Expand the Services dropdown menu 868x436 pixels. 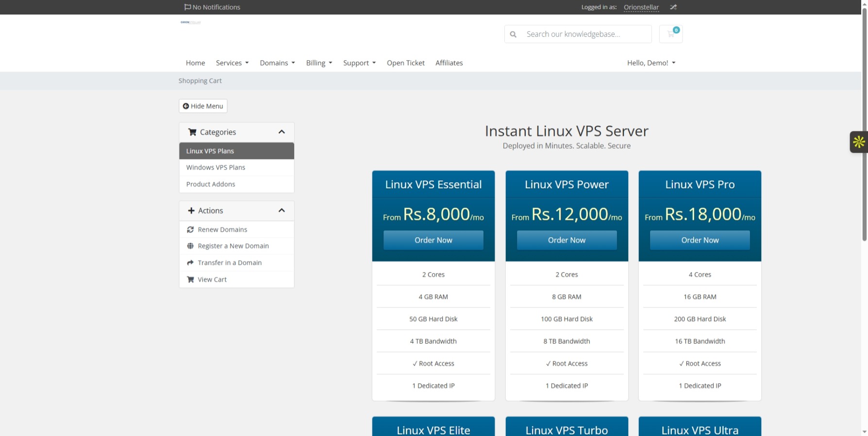point(232,63)
